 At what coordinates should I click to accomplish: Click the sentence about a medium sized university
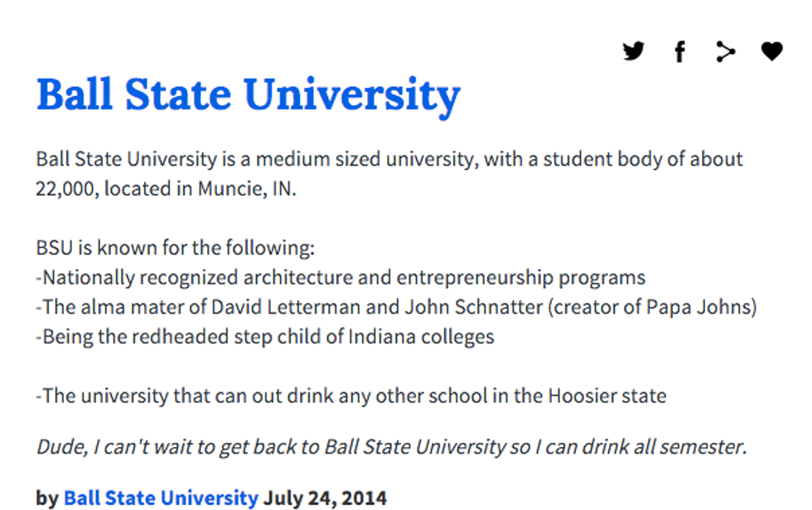[x=389, y=158]
